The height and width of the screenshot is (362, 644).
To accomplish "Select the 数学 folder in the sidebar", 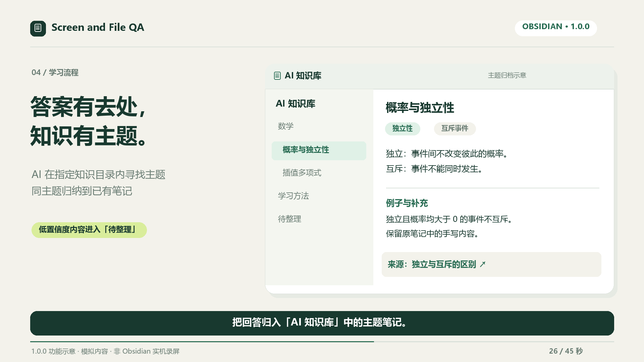I will [x=286, y=126].
